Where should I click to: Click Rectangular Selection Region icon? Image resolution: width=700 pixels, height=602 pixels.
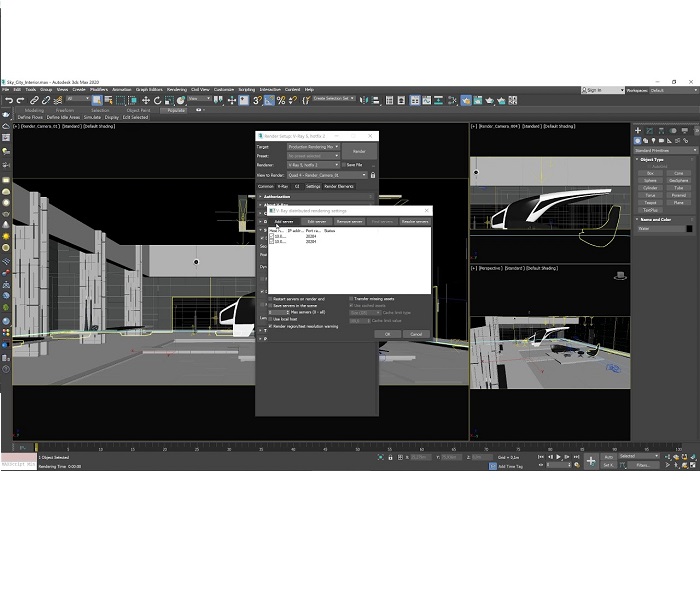click(x=121, y=100)
